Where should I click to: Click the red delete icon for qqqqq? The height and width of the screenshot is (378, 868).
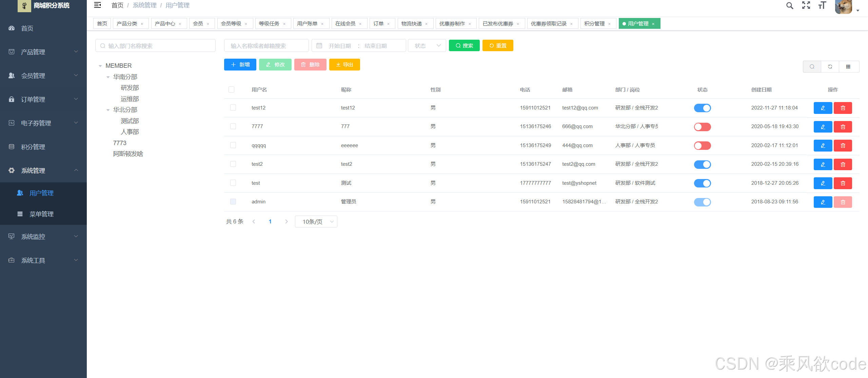[843, 145]
